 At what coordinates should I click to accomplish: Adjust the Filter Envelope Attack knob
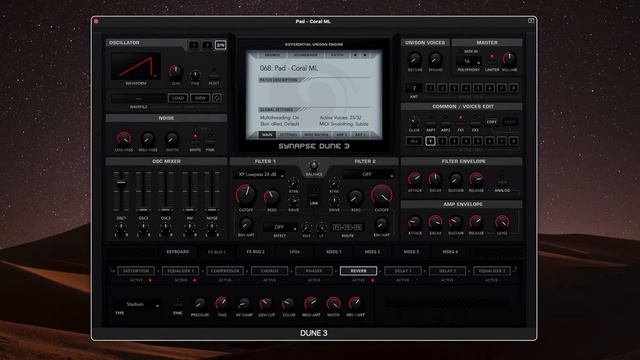tap(415, 179)
